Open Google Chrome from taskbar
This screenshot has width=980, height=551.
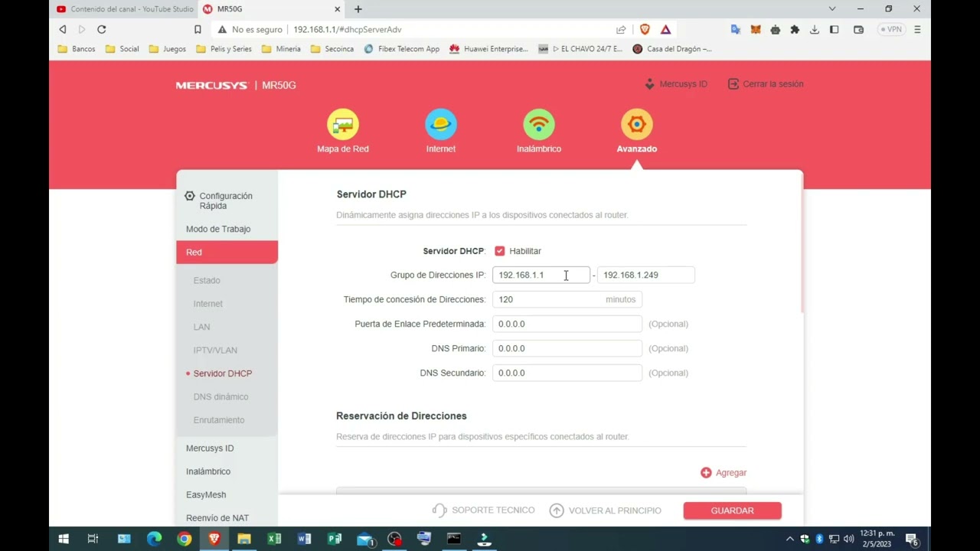click(184, 539)
